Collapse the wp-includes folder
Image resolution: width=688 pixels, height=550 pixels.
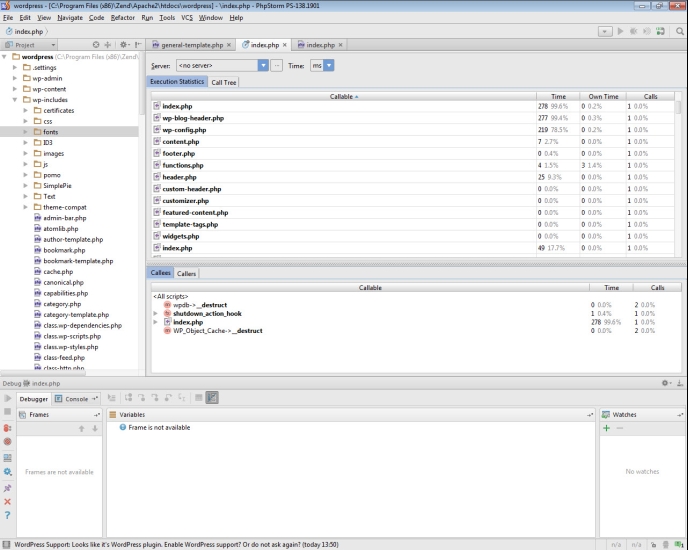pyautogui.click(x=15, y=100)
